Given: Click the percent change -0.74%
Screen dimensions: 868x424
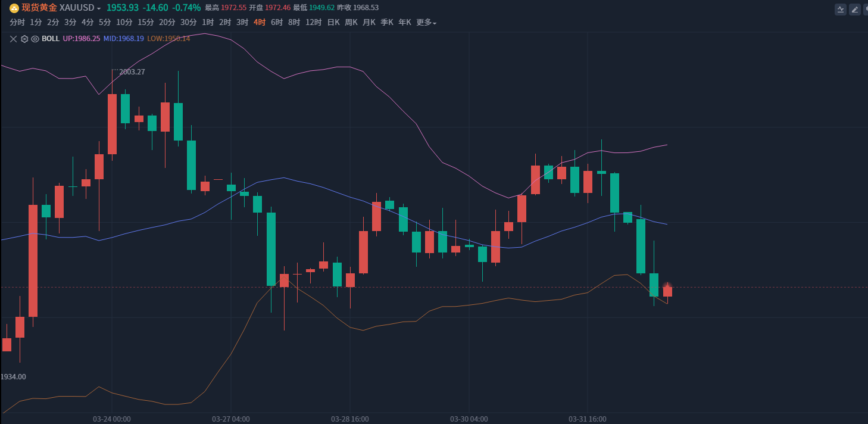Looking at the screenshot, I should tap(186, 8).
